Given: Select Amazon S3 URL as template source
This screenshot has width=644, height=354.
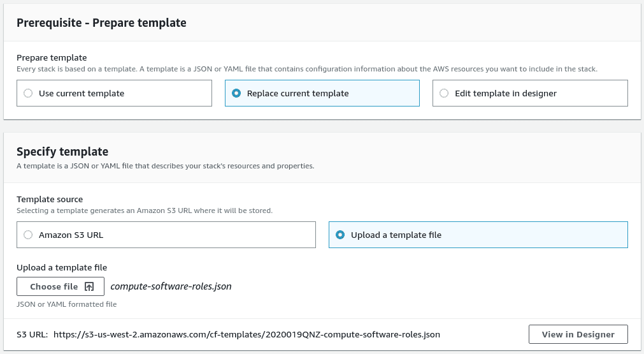Looking at the screenshot, I should pyautogui.click(x=28, y=235).
